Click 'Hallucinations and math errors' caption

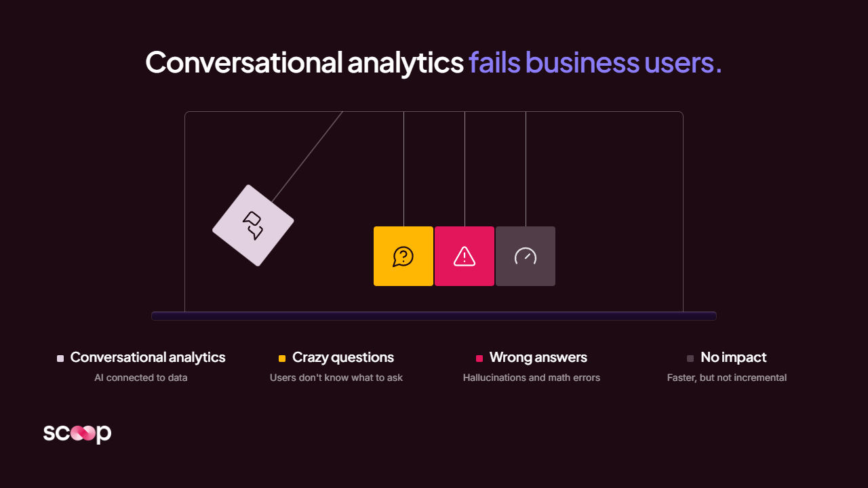click(x=532, y=378)
